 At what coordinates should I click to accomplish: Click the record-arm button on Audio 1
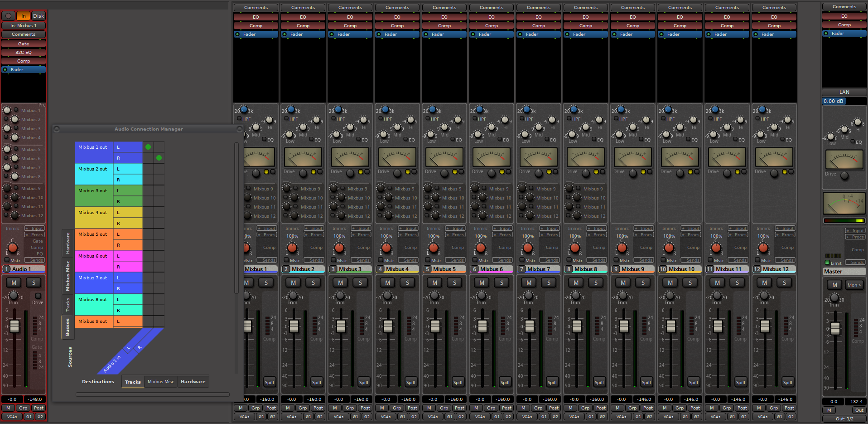8,16
